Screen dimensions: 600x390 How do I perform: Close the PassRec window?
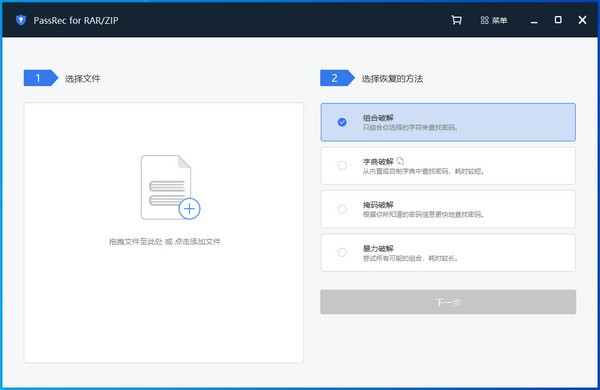[x=582, y=20]
